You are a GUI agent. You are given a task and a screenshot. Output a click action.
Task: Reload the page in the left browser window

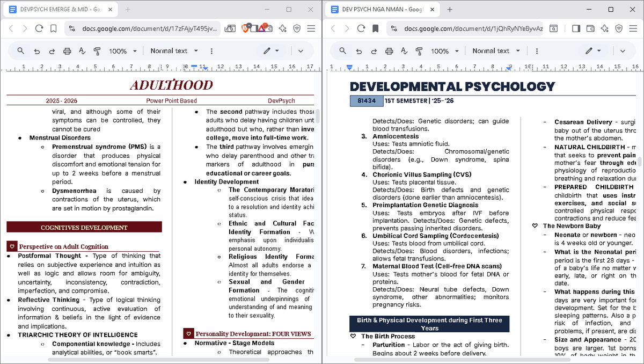click(x=39, y=28)
